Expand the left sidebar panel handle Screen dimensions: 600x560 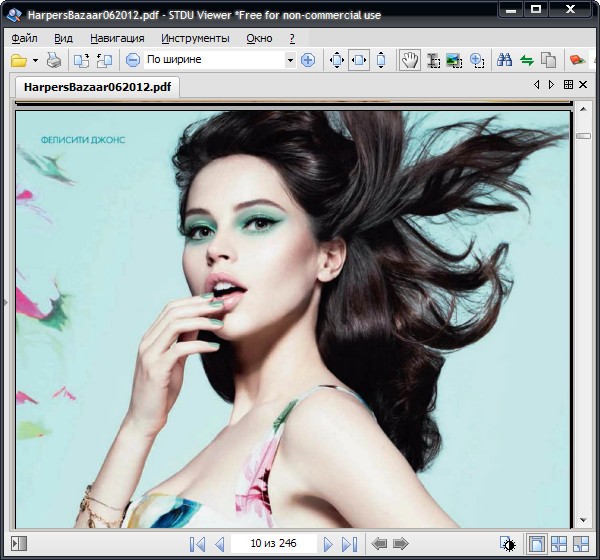point(4,300)
